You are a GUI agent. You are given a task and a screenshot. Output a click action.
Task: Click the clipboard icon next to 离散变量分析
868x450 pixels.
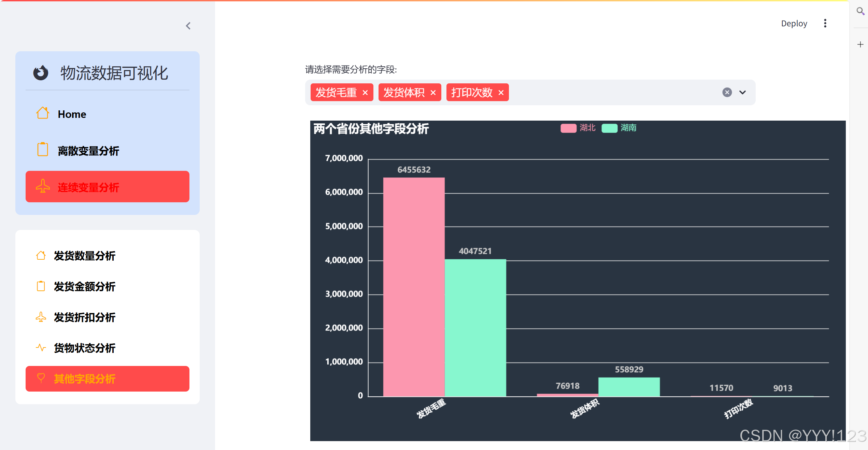click(x=43, y=150)
